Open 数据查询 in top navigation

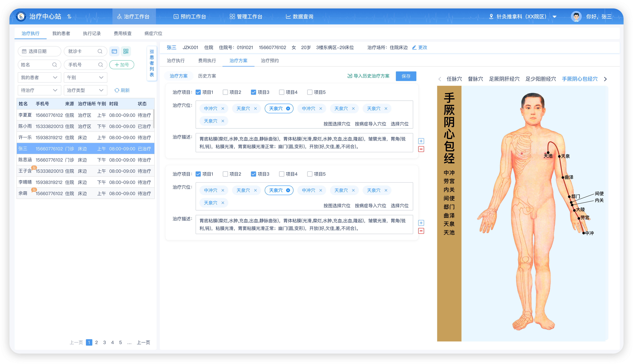[299, 16]
